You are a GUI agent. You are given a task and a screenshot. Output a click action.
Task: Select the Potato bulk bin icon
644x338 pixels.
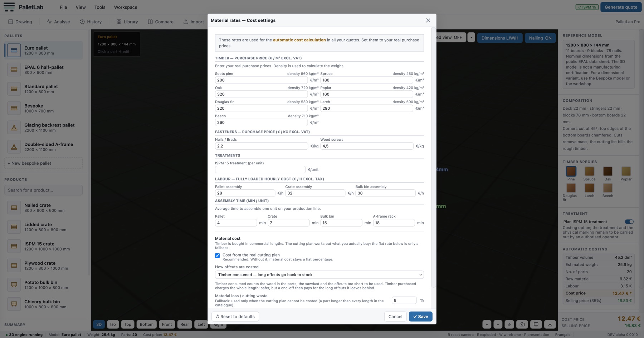(14, 285)
